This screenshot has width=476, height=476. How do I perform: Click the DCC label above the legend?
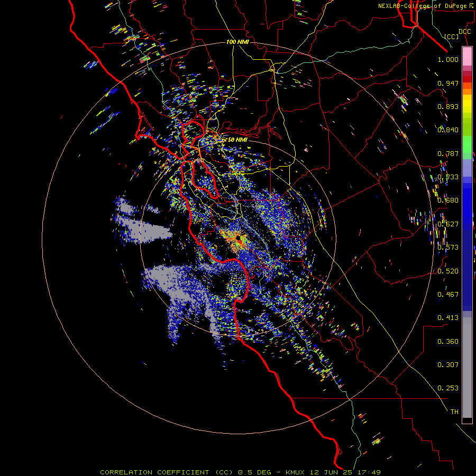pos(464,32)
